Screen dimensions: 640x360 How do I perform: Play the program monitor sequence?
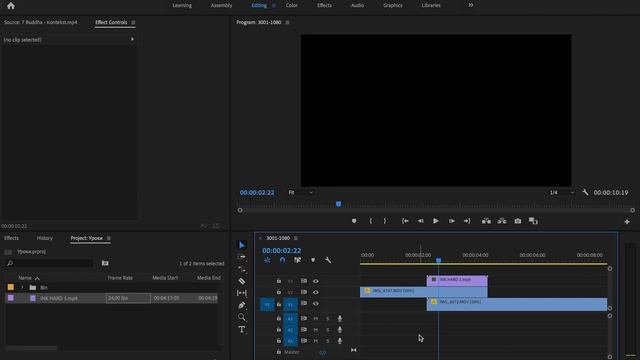(x=436, y=221)
